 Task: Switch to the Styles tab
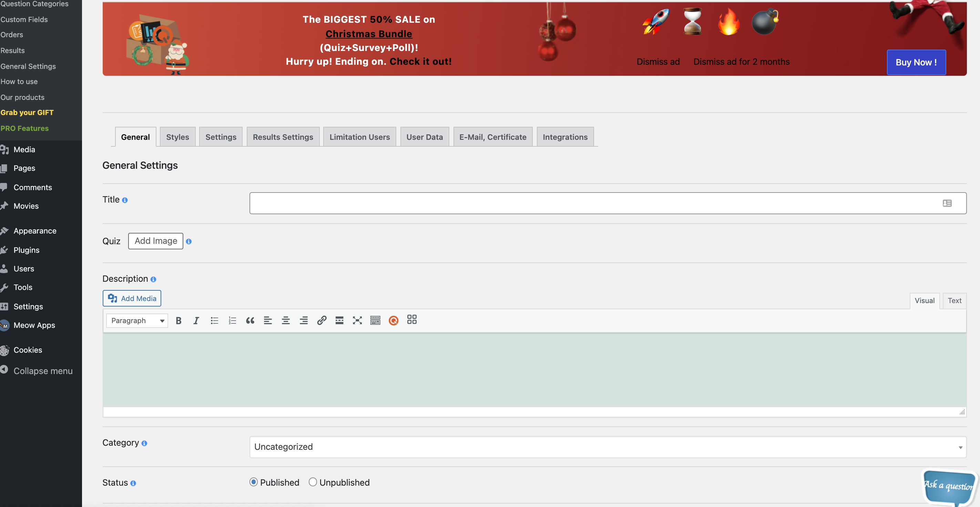point(177,137)
